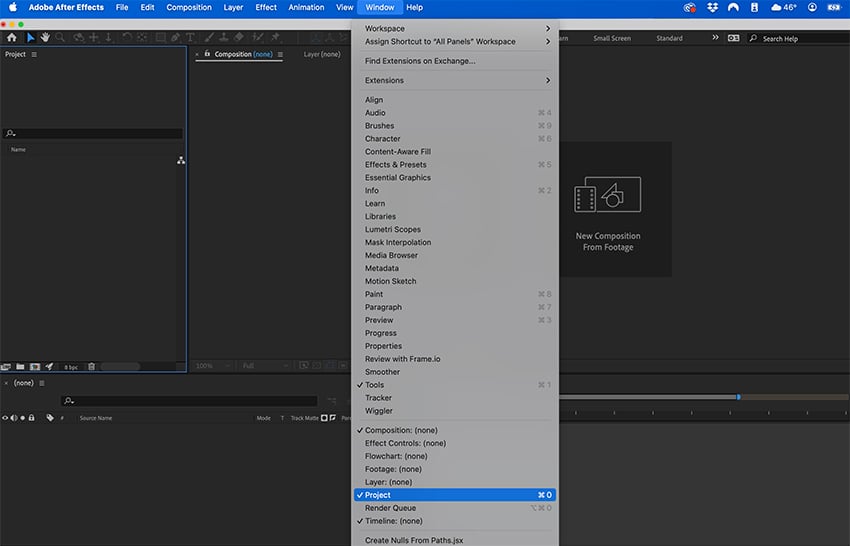The height and width of the screenshot is (546, 850).
Task: Select the Pan camera tool
Action: click(x=94, y=37)
